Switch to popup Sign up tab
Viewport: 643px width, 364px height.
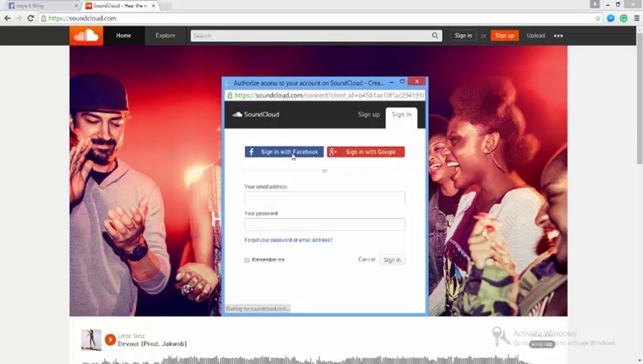[x=369, y=114]
